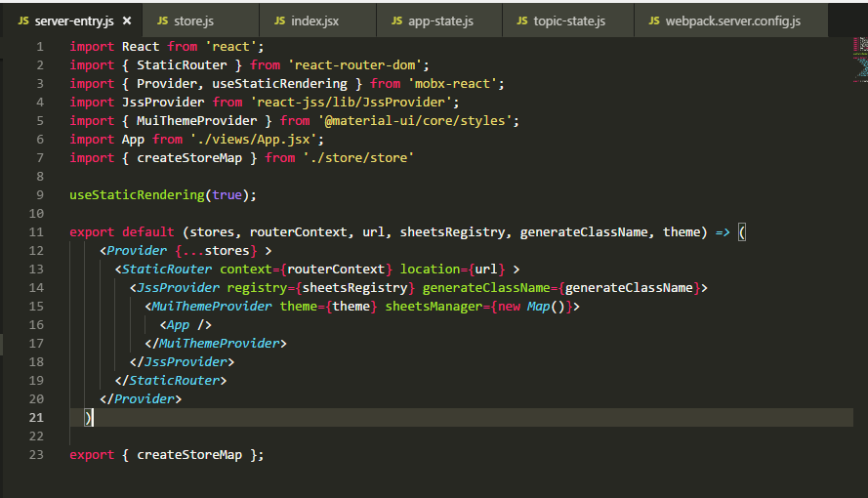
Task: Click the JS icon on store.js tab
Action: [x=162, y=21]
